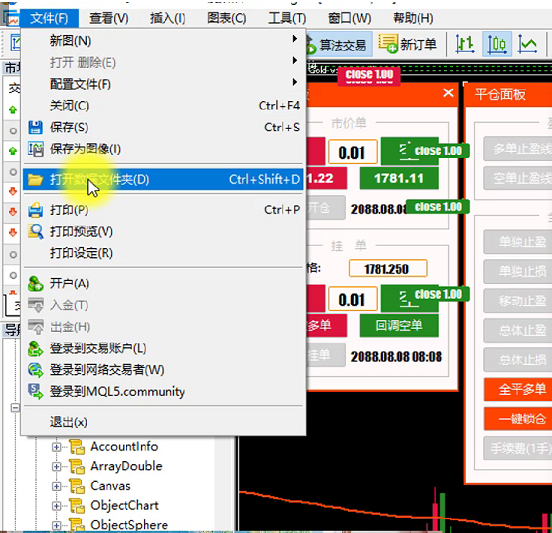Image resolution: width=552 pixels, height=533 pixels.
Task: Click the 登录到网络交易者(W) icon
Action: (35, 370)
